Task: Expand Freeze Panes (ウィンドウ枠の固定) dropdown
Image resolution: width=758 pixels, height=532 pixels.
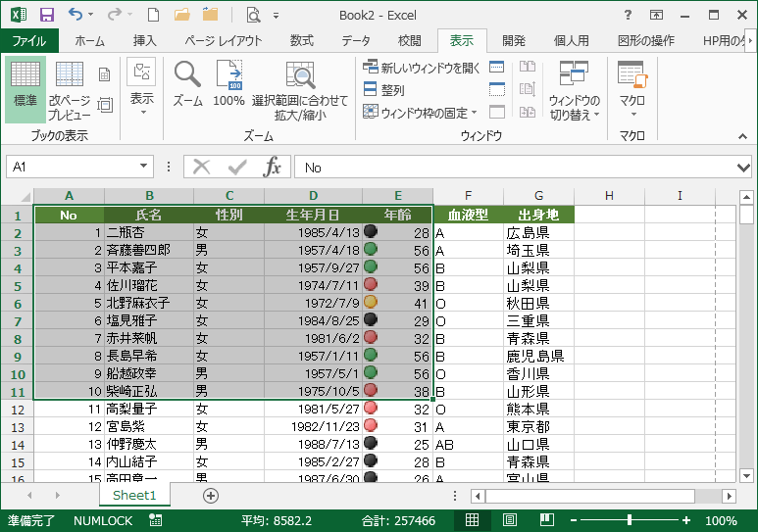Action: click(x=420, y=113)
